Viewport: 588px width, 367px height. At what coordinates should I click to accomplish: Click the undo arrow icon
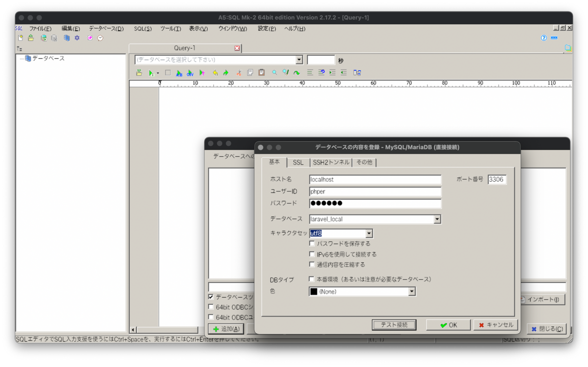pos(215,73)
